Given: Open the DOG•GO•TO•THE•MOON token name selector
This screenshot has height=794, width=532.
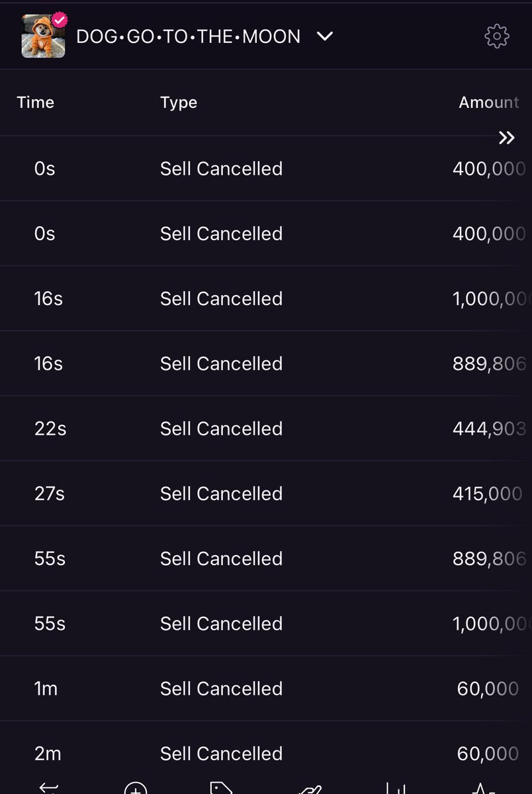Looking at the screenshot, I should (x=189, y=36).
